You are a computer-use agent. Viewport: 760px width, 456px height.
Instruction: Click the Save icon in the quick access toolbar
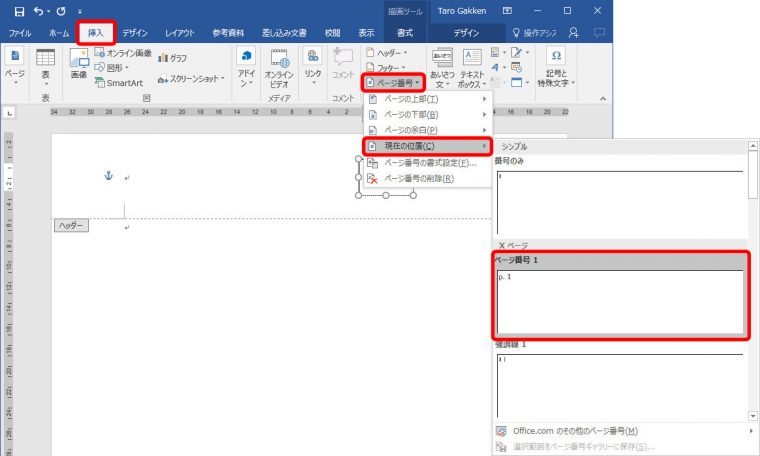pos(19,11)
